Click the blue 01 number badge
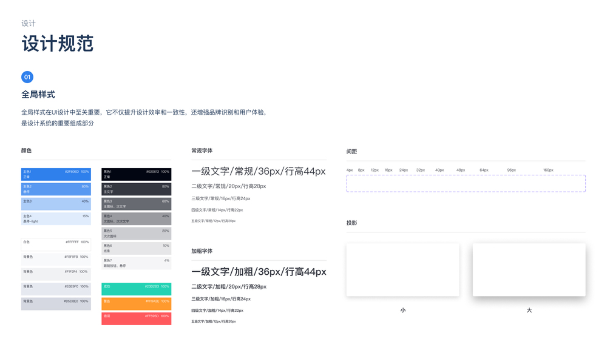Image resolution: width=607 pixels, height=364 pixels. pyautogui.click(x=27, y=77)
